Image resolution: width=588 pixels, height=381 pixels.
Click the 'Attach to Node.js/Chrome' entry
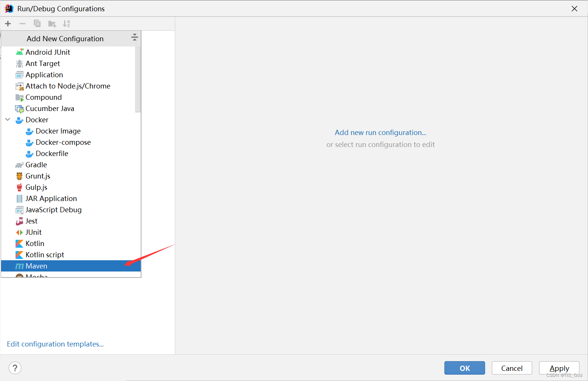(x=71, y=86)
